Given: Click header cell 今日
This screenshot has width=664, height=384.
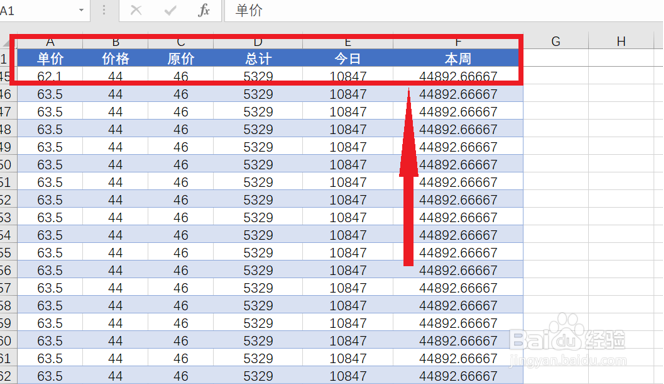Looking at the screenshot, I should 348,58.
